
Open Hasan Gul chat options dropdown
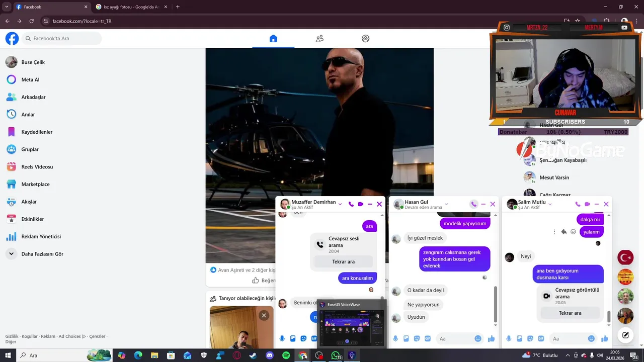point(446,204)
